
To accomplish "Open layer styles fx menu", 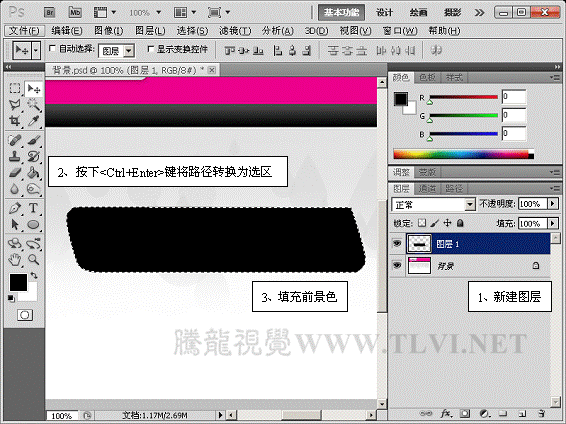I will coord(446,414).
